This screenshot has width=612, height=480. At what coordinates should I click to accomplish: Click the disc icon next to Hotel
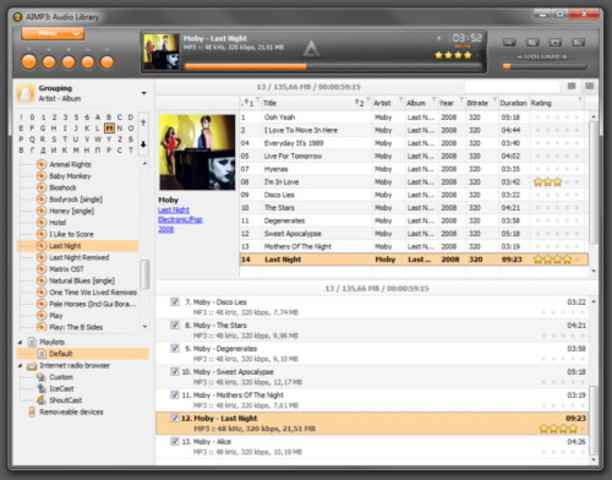[x=41, y=222]
